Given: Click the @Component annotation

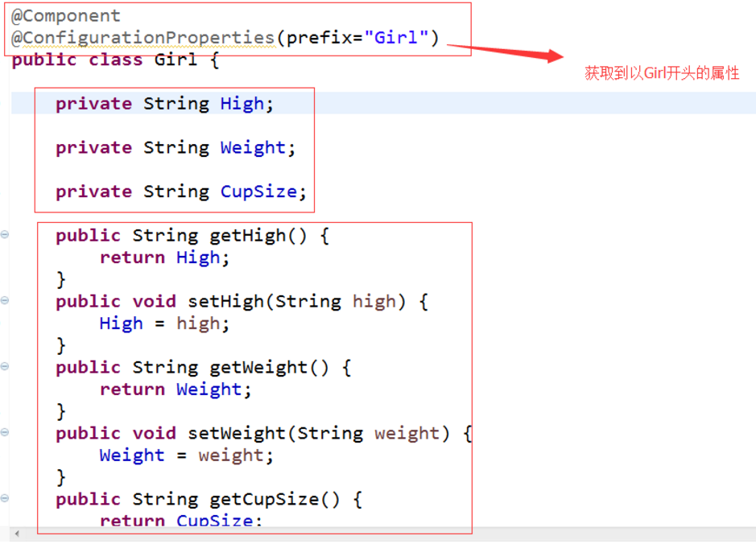Looking at the screenshot, I should tap(65, 16).
